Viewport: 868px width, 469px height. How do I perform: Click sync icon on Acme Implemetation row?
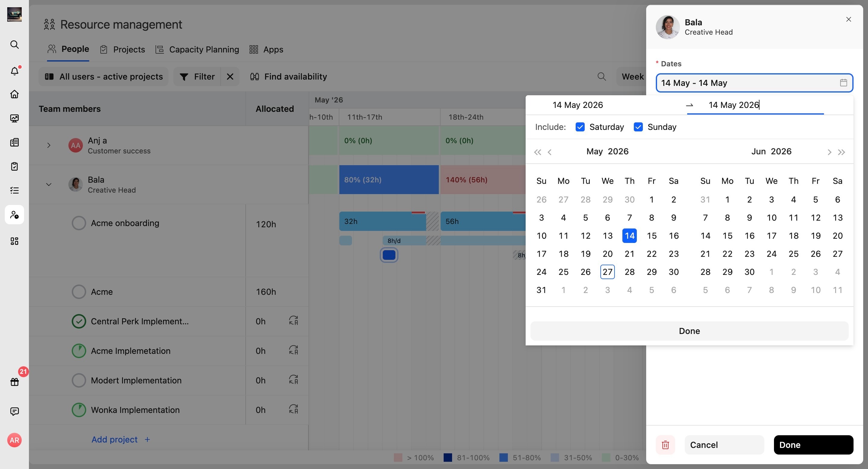[294, 350]
